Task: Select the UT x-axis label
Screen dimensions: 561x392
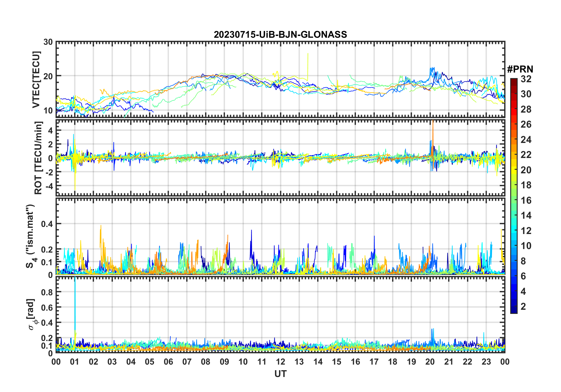Action: tap(280, 374)
